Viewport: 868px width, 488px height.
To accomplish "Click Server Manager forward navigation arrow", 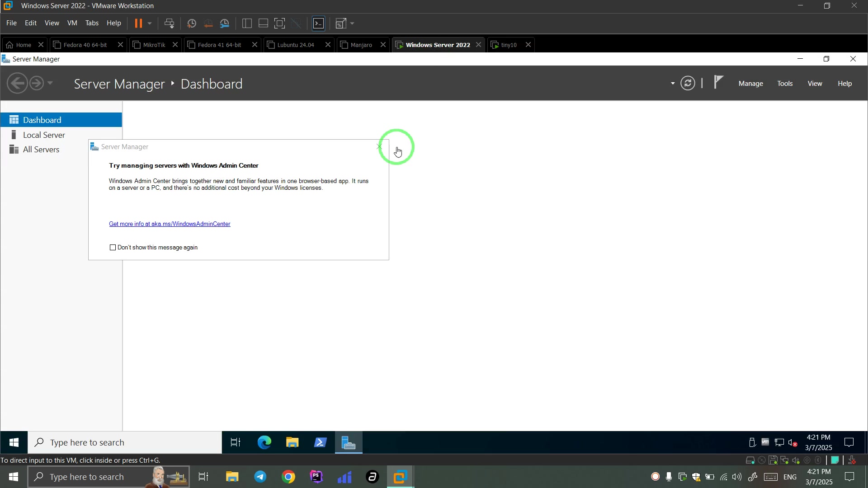I will click(x=37, y=84).
